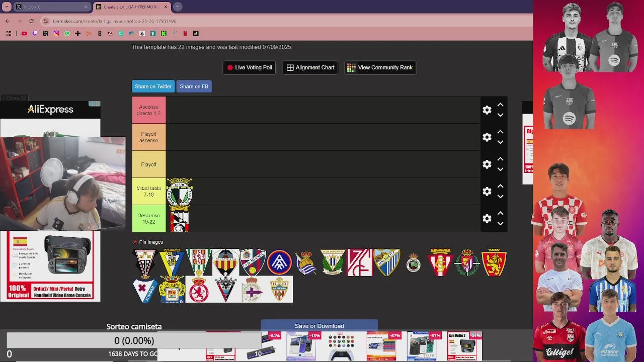Open settings gear for Mitad tabla tier
Image resolution: width=644 pixels, height=362 pixels.
[x=487, y=192]
